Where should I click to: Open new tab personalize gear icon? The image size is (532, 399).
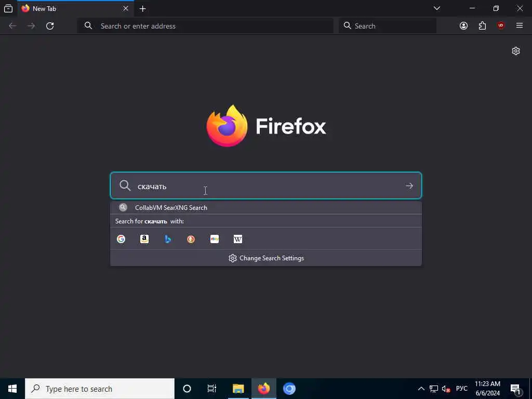516,51
